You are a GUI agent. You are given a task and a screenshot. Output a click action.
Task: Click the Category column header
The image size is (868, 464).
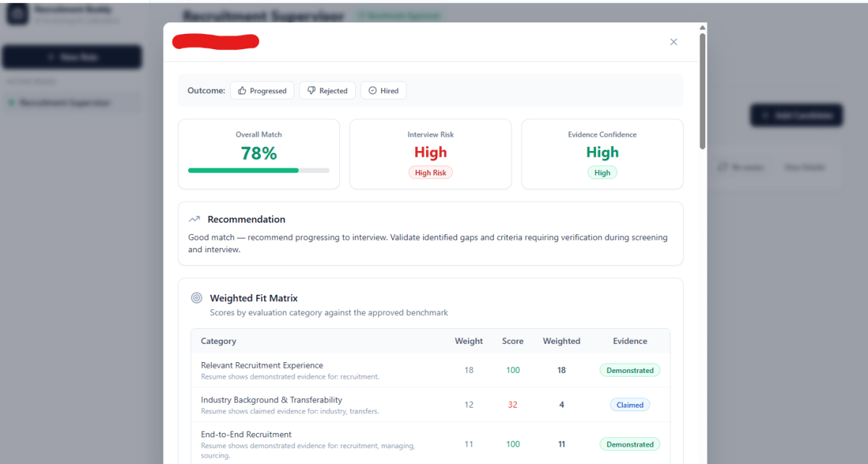point(218,341)
